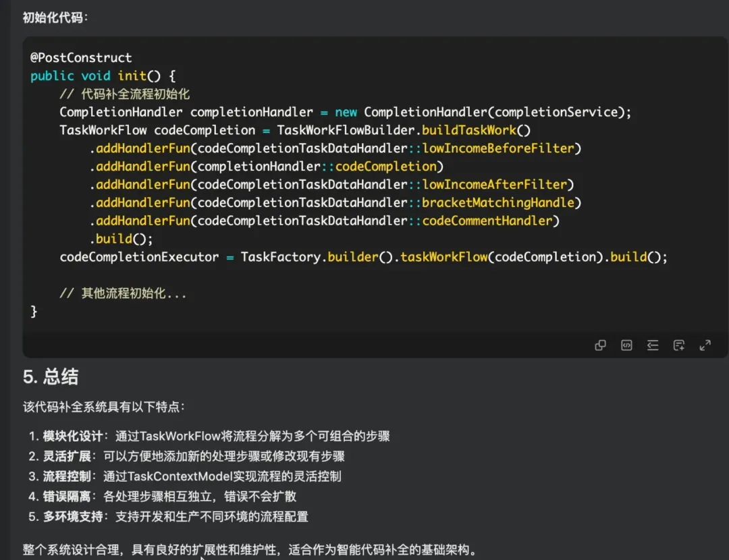Copy the code snippet
Screen dimensions: 729x560
click(600, 345)
